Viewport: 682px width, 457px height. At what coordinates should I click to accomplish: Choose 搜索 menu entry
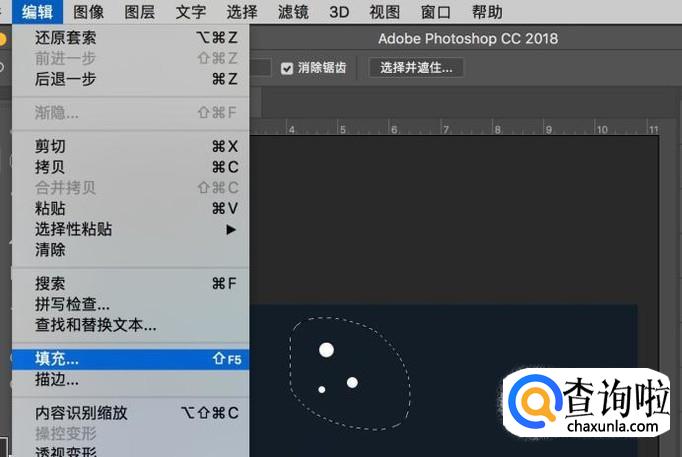point(130,284)
